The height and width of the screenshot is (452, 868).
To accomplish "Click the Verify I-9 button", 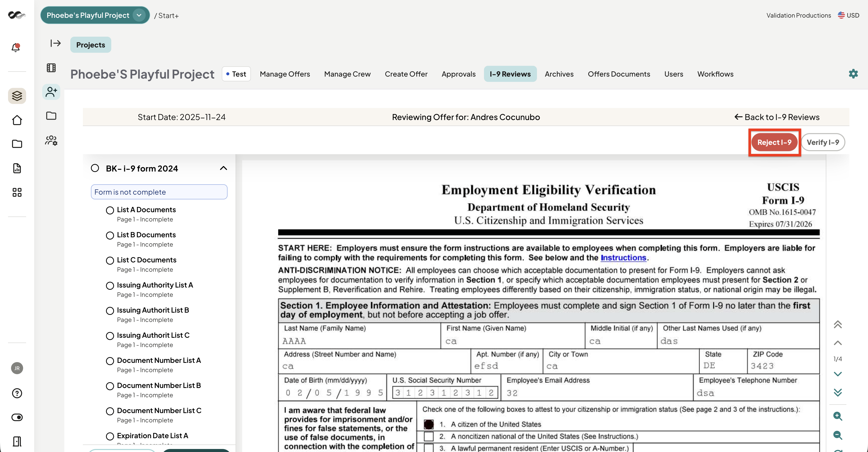I will pyautogui.click(x=823, y=142).
